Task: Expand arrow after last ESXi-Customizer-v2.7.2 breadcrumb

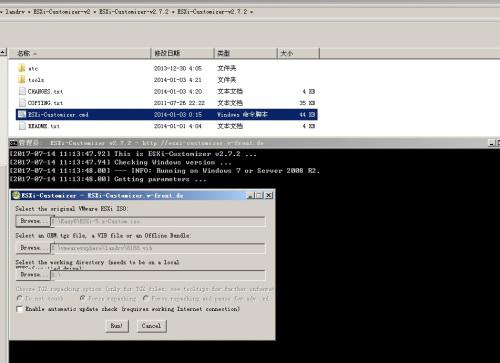Action: pyautogui.click(x=252, y=12)
